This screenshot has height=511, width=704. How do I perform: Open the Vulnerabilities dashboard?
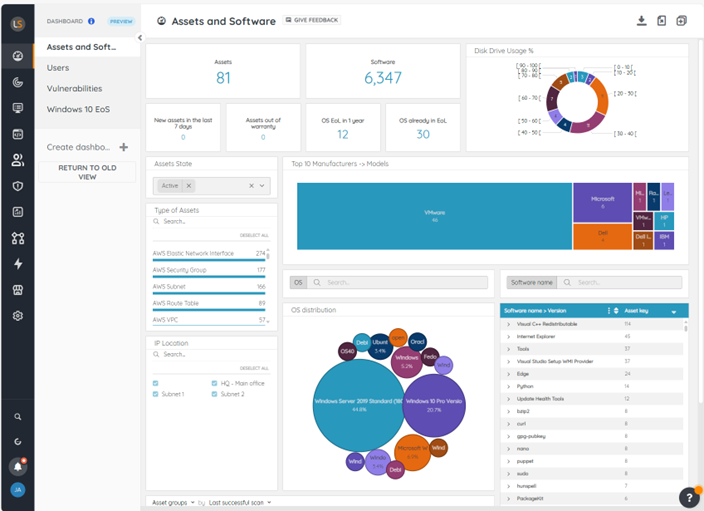click(74, 88)
